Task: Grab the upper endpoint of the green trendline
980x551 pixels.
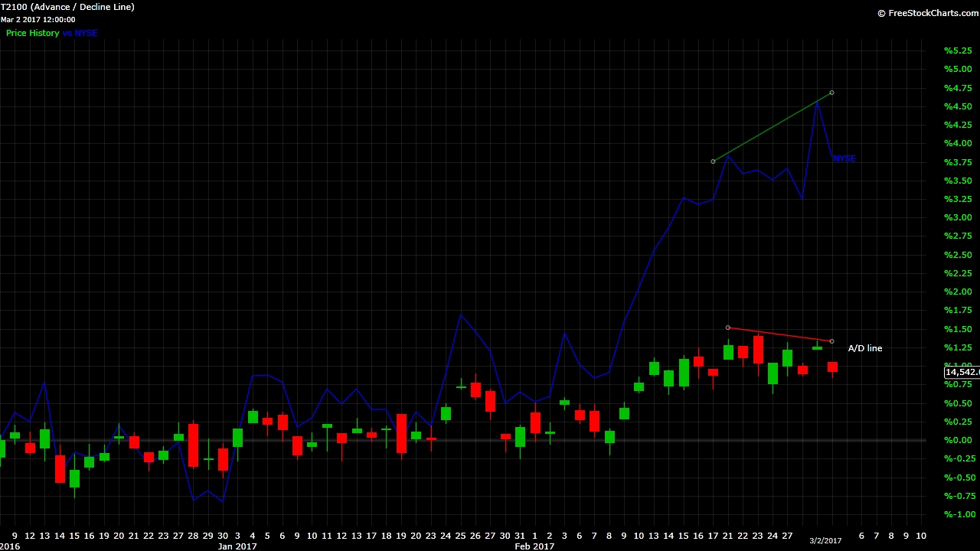Action: tap(831, 93)
